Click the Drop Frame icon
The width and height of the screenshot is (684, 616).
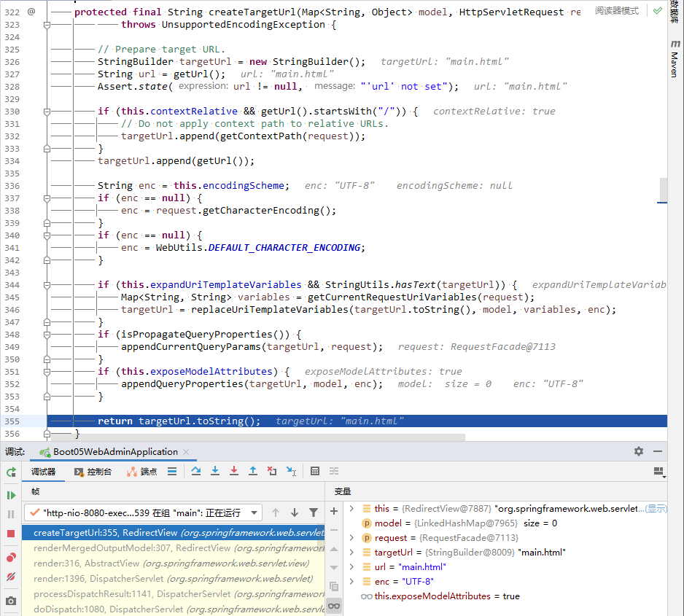click(x=272, y=471)
